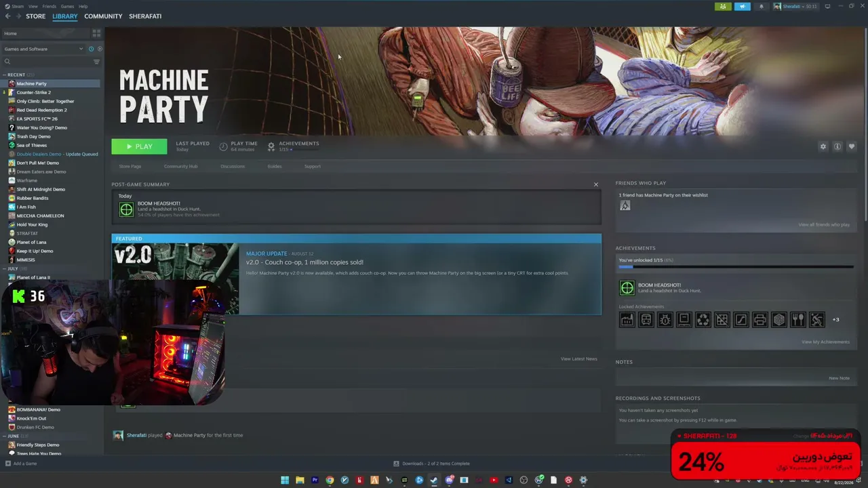This screenshot has height=488, width=868.
Task: Enter Big Picture mode via monitor icon
Action: [x=827, y=7]
